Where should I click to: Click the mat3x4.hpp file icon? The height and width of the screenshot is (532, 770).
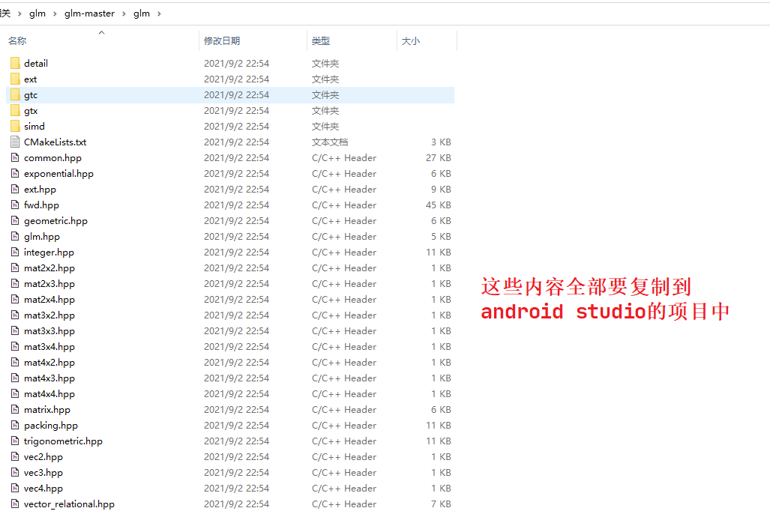point(15,346)
